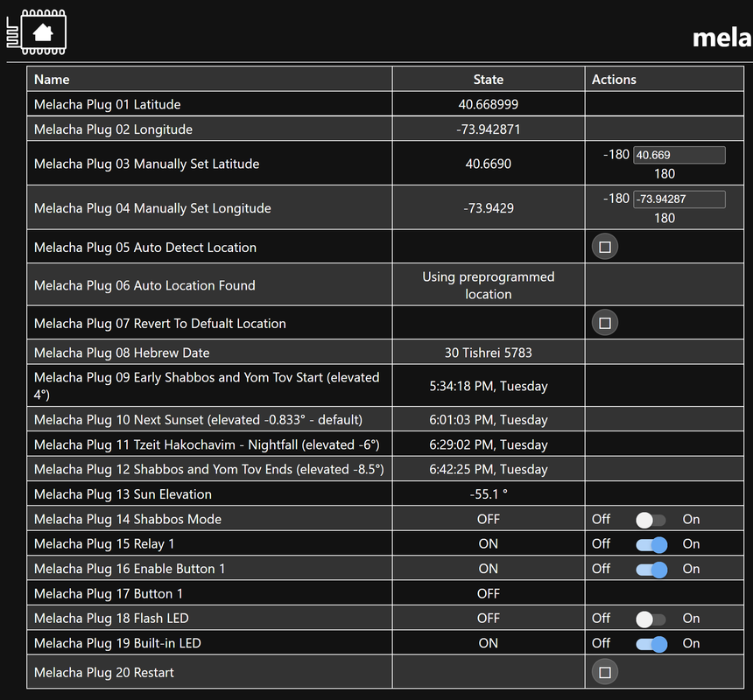753x700 pixels.
Task: Click 'Melacha Plug 11 Tzeit Hakochavim' name
Action: coord(207,445)
